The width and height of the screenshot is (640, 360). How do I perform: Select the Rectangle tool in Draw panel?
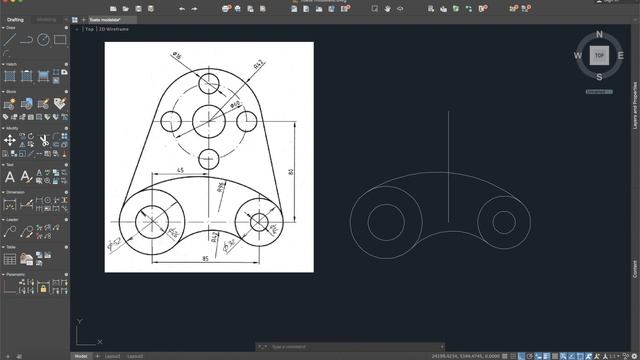60,40
